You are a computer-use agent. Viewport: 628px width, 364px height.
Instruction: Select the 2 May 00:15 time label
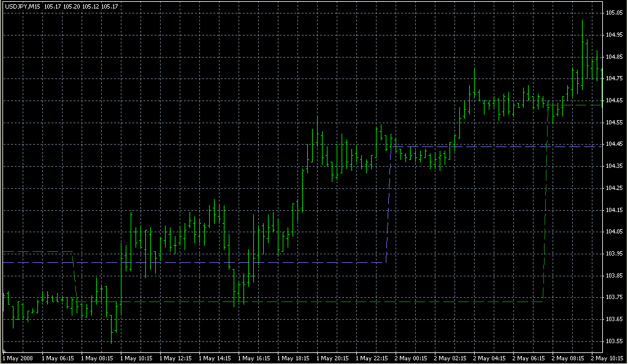point(410,358)
